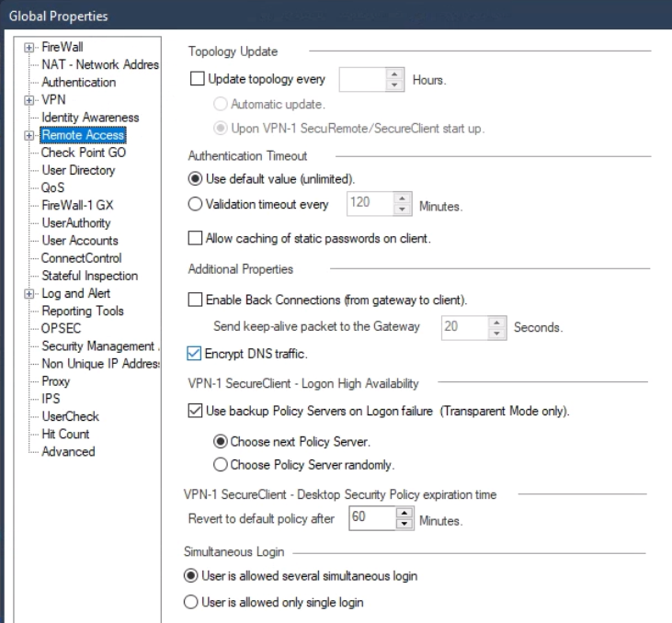Select Choose Policy Server randomly
The height and width of the screenshot is (623, 672).
(x=221, y=464)
